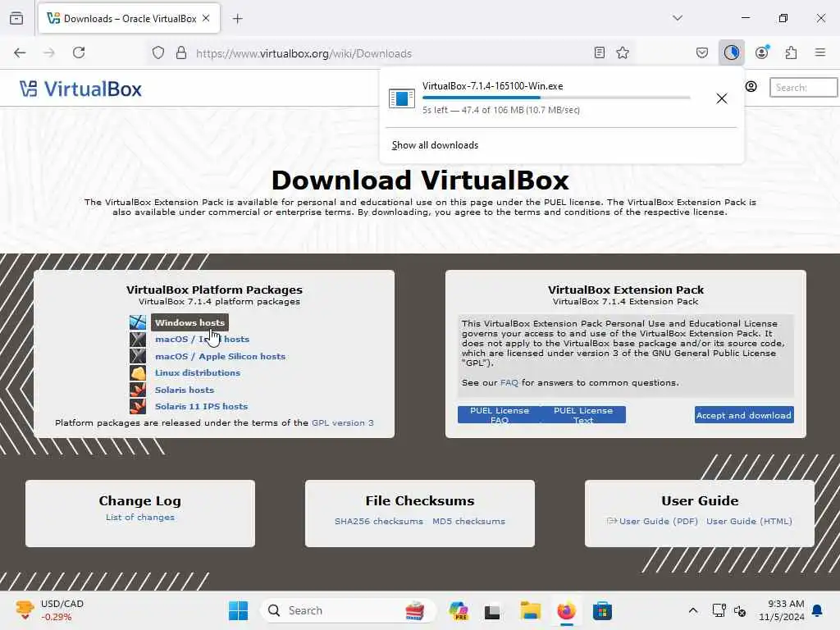Click the Solaris hosts icon
The image size is (840, 630).
(138, 390)
